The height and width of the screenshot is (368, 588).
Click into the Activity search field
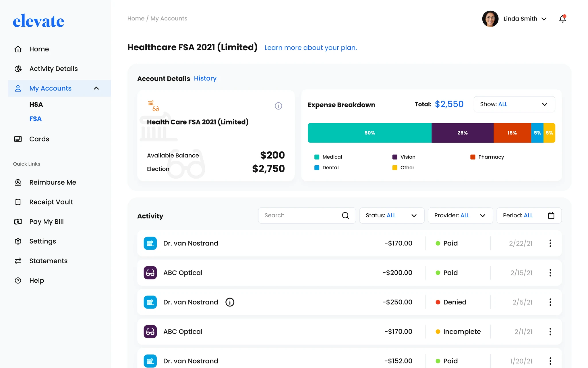(307, 215)
